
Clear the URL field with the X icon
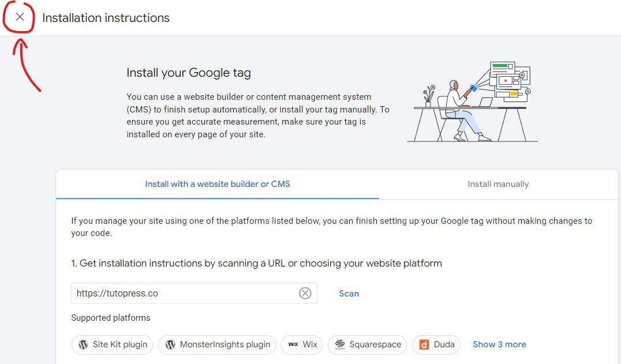click(x=305, y=293)
